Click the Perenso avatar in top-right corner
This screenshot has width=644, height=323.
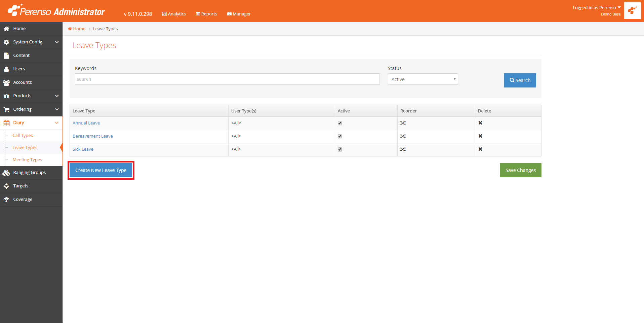click(x=632, y=11)
